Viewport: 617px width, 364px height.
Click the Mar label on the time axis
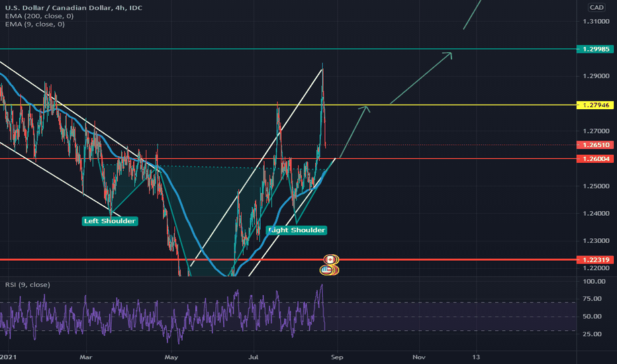86,357
